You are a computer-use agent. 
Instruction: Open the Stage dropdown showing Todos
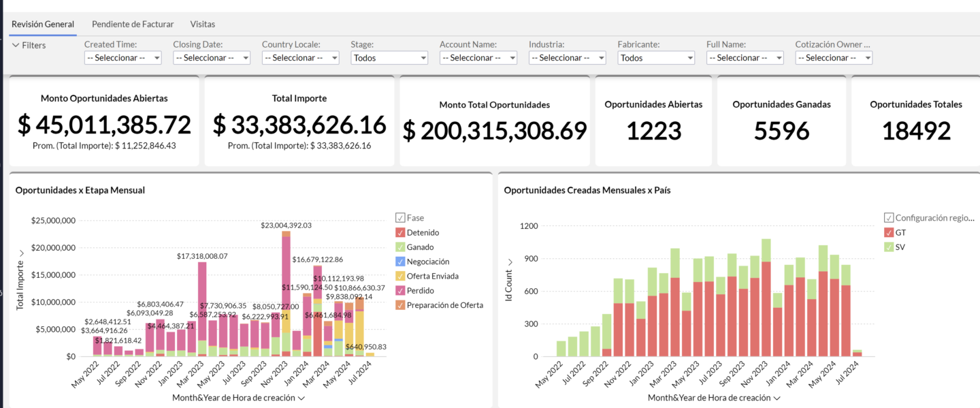tap(389, 58)
